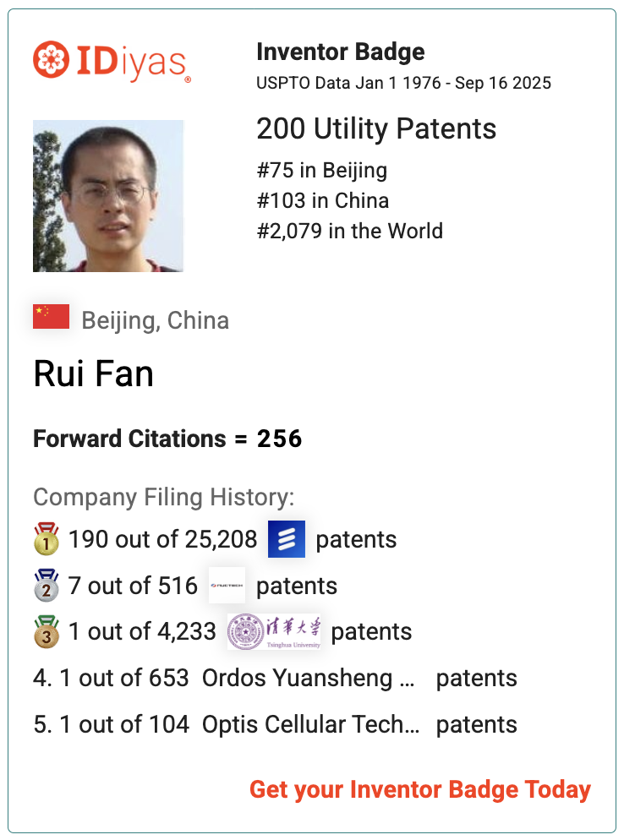The width and height of the screenshot is (624, 840).
Task: Click the Ordos Yuansheng company name
Action: [309, 679]
